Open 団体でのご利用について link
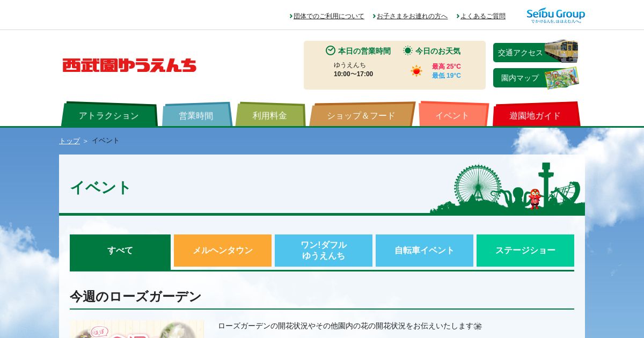Viewport: 644px width, 338px height. point(329,16)
